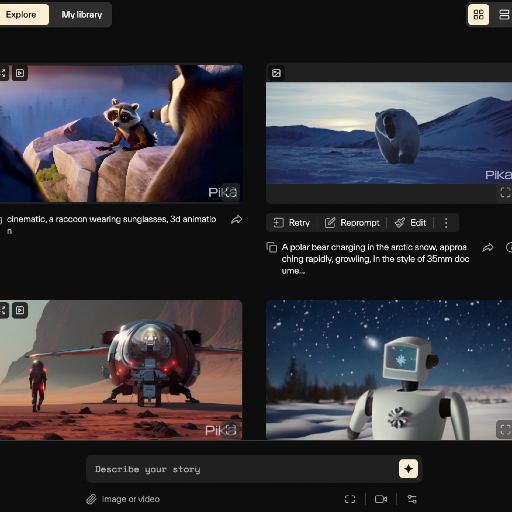Toggle list view layout

pyautogui.click(x=504, y=15)
